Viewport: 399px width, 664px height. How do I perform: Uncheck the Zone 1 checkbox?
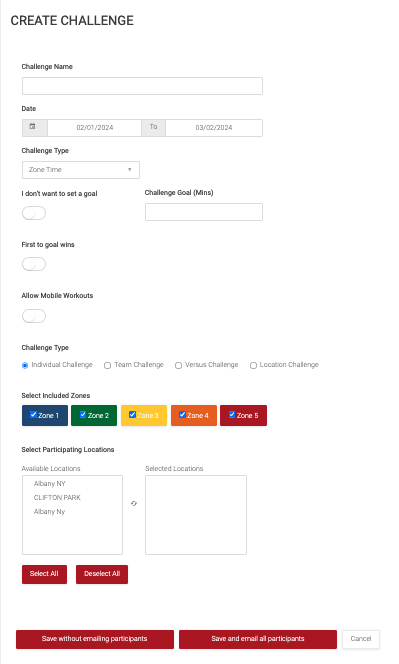[33, 415]
